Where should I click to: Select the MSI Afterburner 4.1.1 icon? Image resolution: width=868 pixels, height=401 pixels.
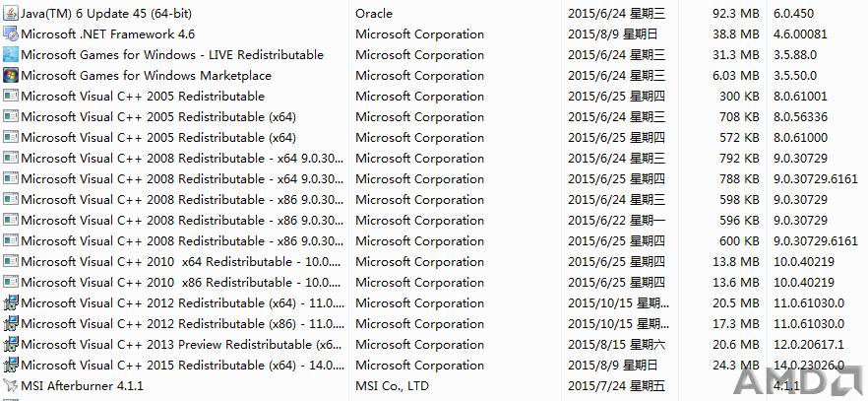(x=11, y=385)
